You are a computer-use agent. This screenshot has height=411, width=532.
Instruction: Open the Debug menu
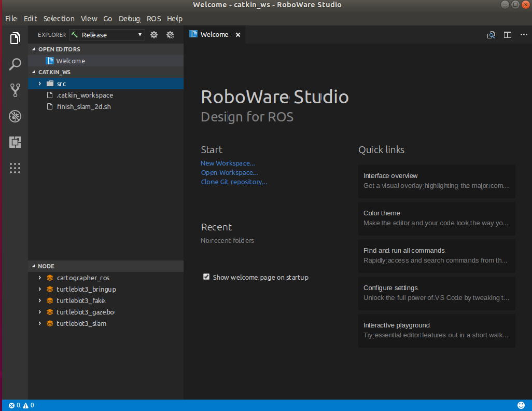[129, 19]
